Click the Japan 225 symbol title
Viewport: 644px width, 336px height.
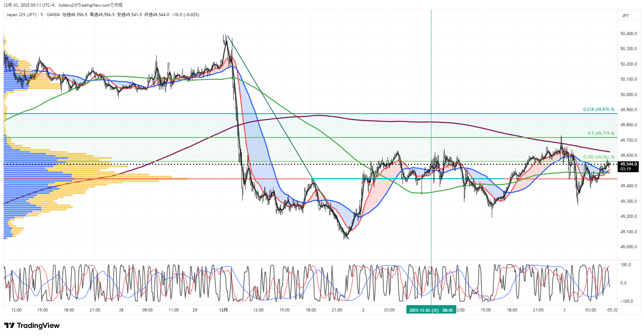click(21, 15)
